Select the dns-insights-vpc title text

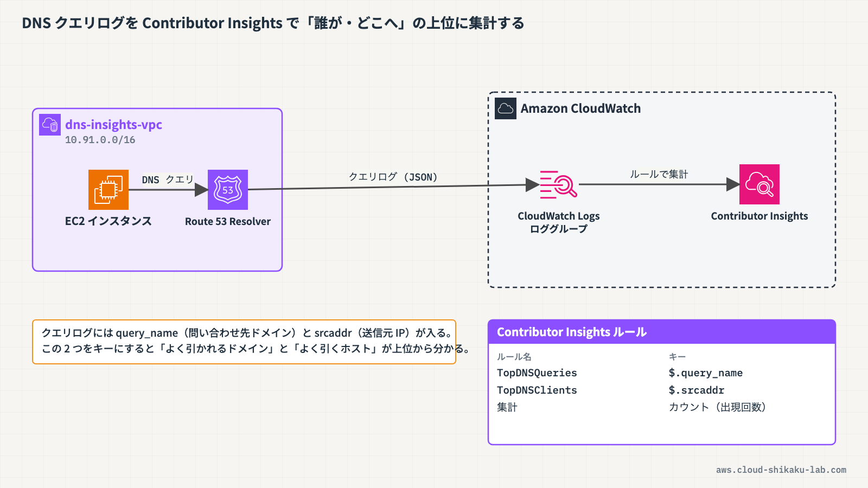(114, 125)
